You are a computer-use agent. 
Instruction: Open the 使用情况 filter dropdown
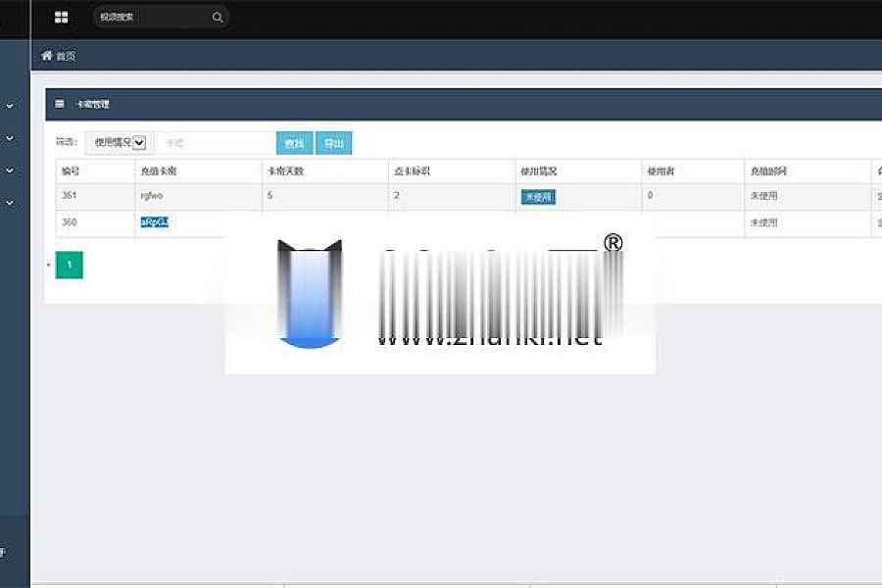pos(120,143)
